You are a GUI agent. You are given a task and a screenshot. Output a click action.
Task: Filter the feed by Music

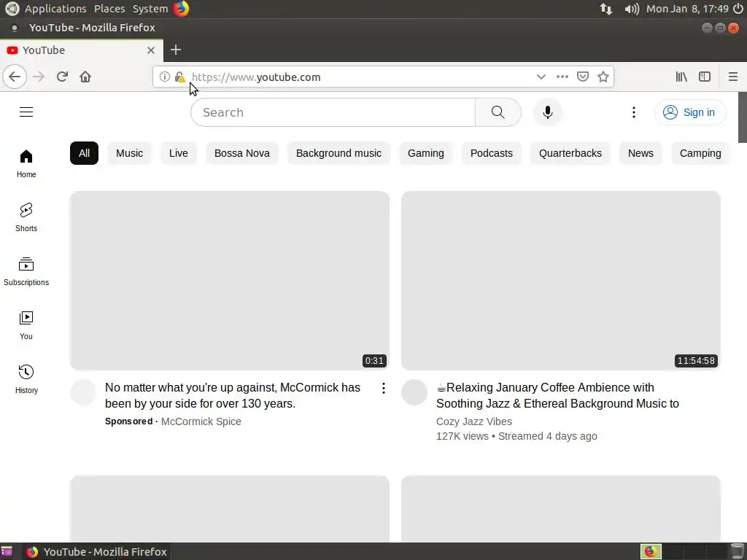click(x=130, y=153)
